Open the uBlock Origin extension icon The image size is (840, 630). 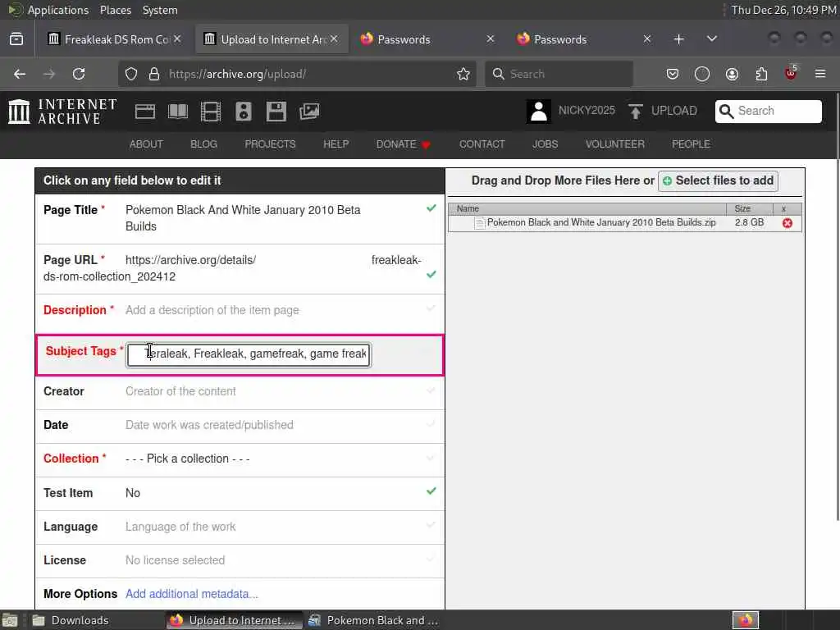click(x=791, y=73)
